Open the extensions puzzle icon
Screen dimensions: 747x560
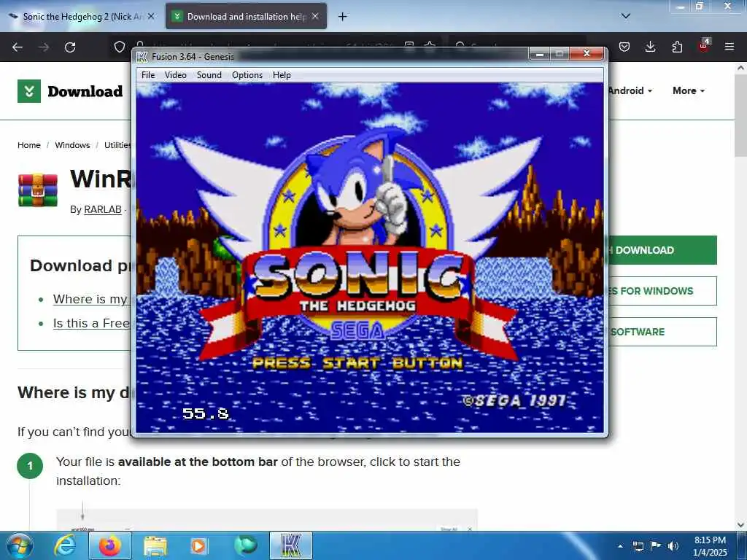click(677, 47)
